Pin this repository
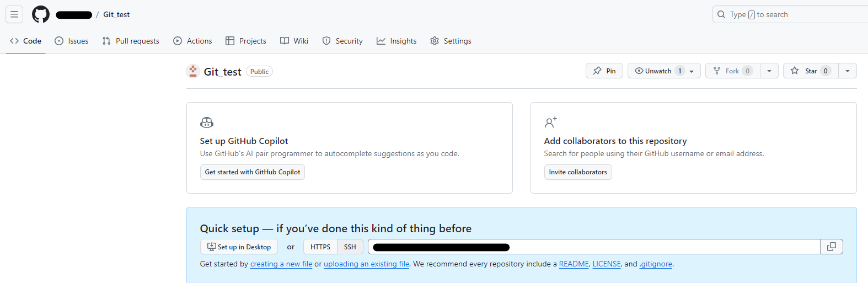Screen dimensions: 868x283 click(x=604, y=71)
